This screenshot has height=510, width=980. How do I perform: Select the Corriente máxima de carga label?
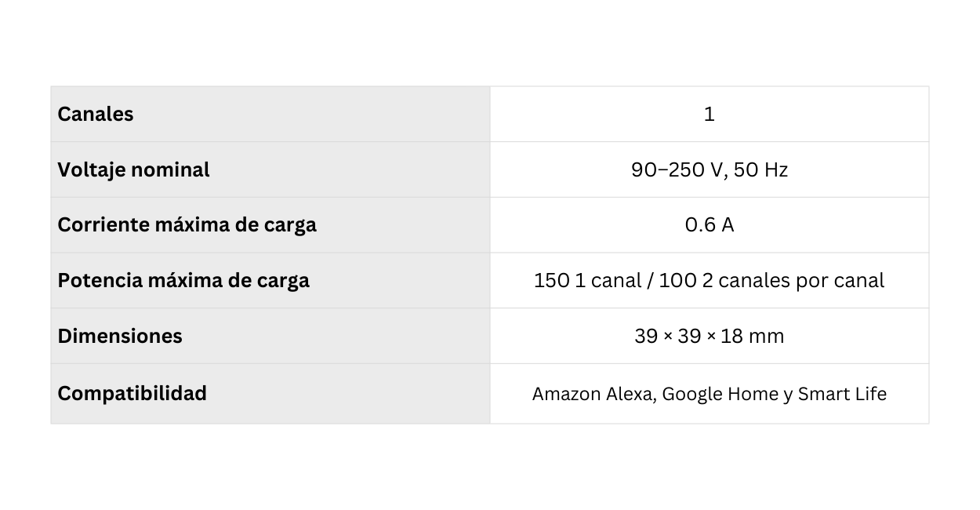click(187, 225)
